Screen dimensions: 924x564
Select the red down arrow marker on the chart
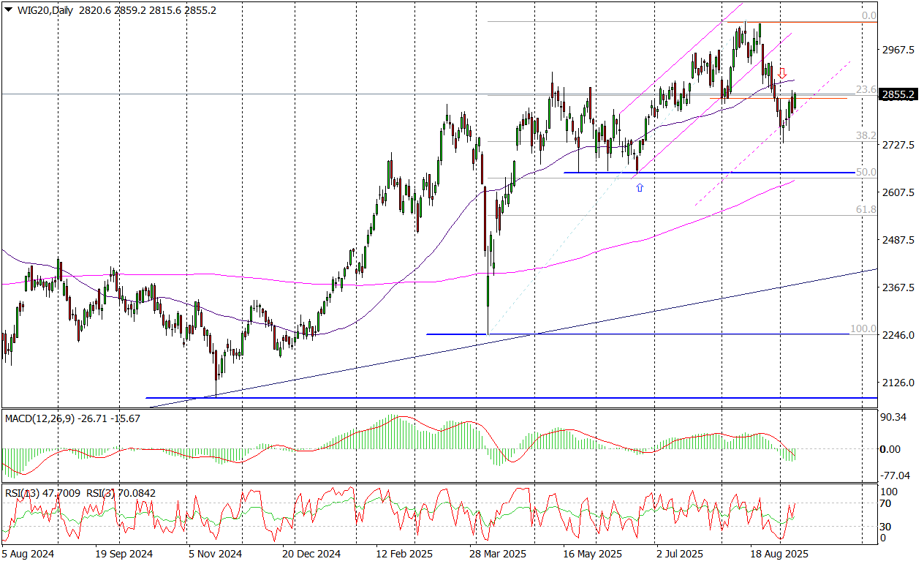click(782, 73)
